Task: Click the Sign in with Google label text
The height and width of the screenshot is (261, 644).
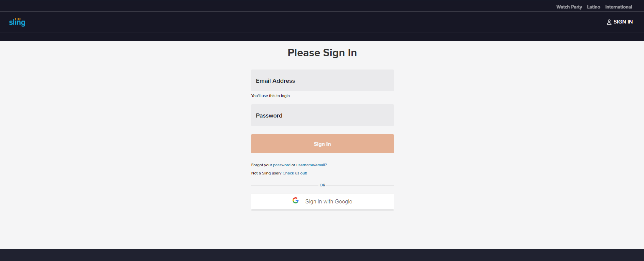Action: pos(328,201)
